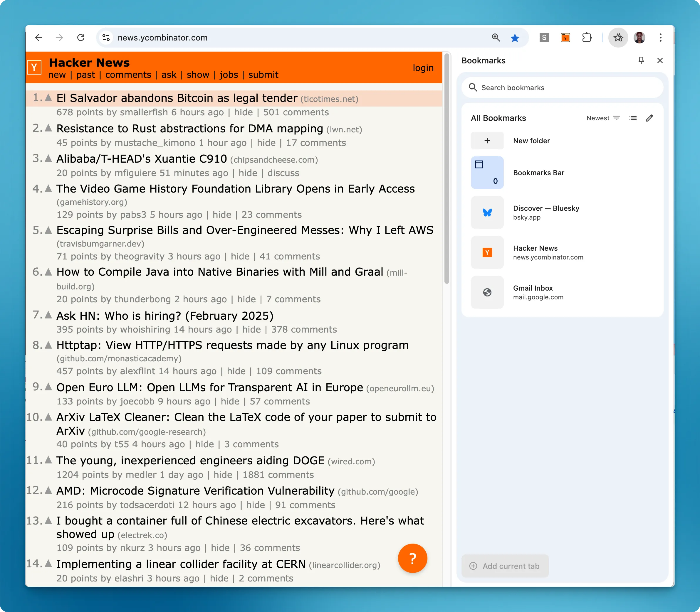Toggle the bookmarks side panel toolbar button

pyautogui.click(x=618, y=38)
